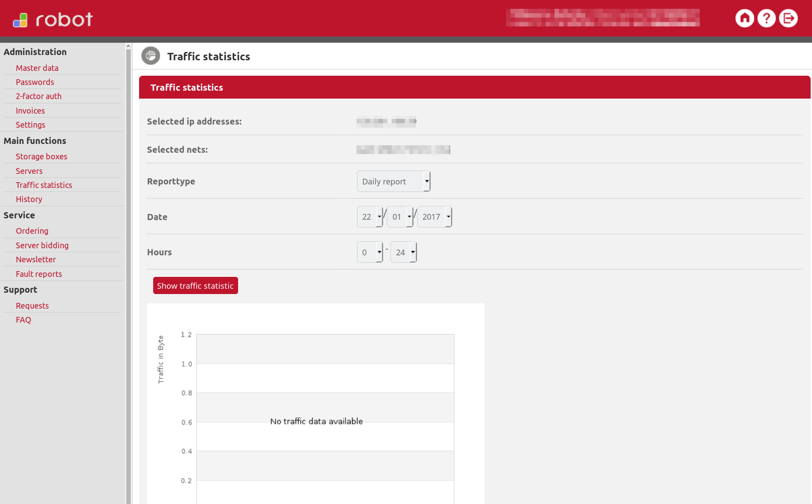812x504 pixels.
Task: Go to Server bidding
Action: tap(42, 245)
